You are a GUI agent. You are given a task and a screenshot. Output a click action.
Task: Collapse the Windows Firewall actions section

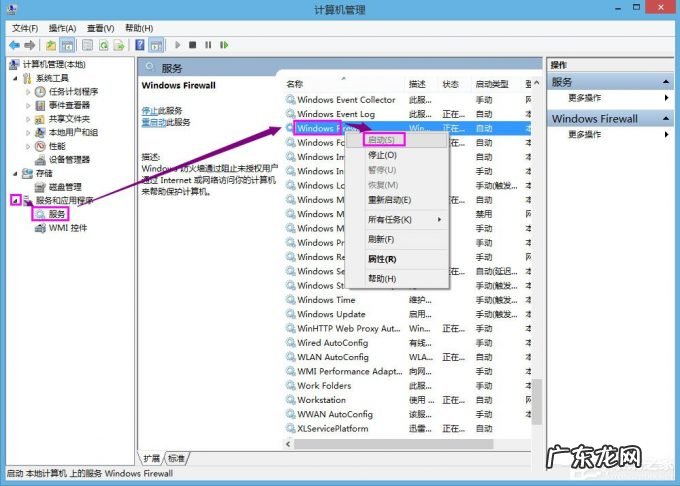(x=666, y=118)
